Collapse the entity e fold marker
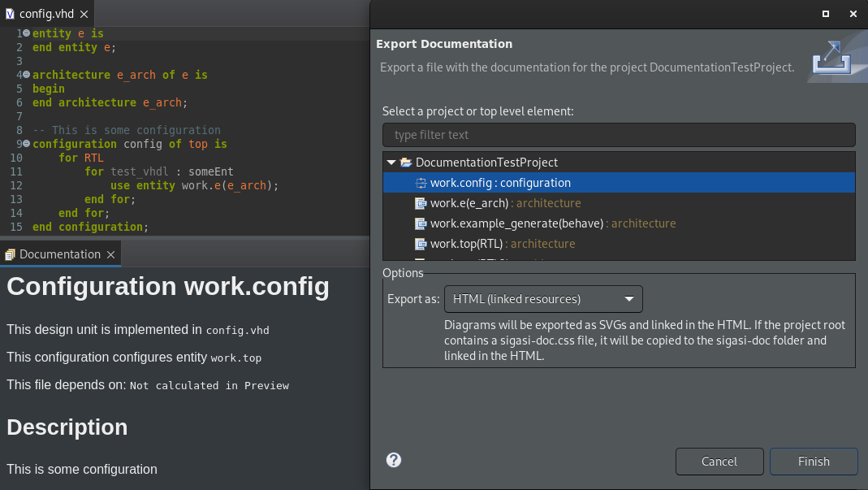Screen dimensions: 868x490 click(x=27, y=33)
